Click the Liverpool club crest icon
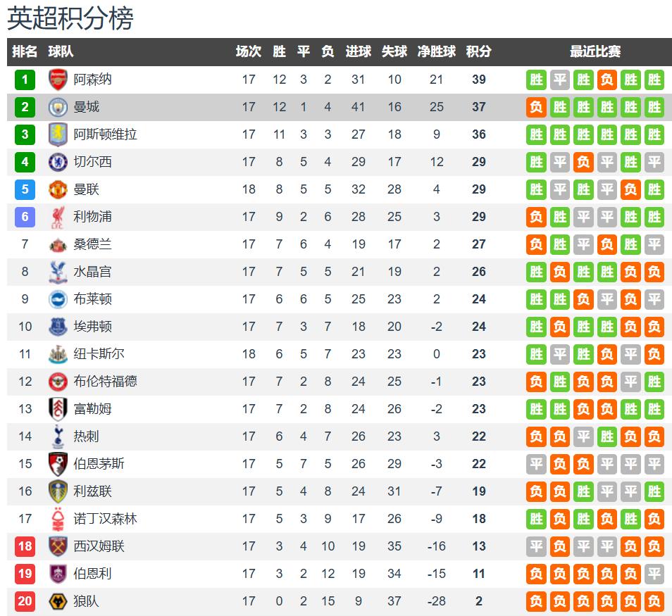The height and width of the screenshot is (616, 672). tap(58, 217)
